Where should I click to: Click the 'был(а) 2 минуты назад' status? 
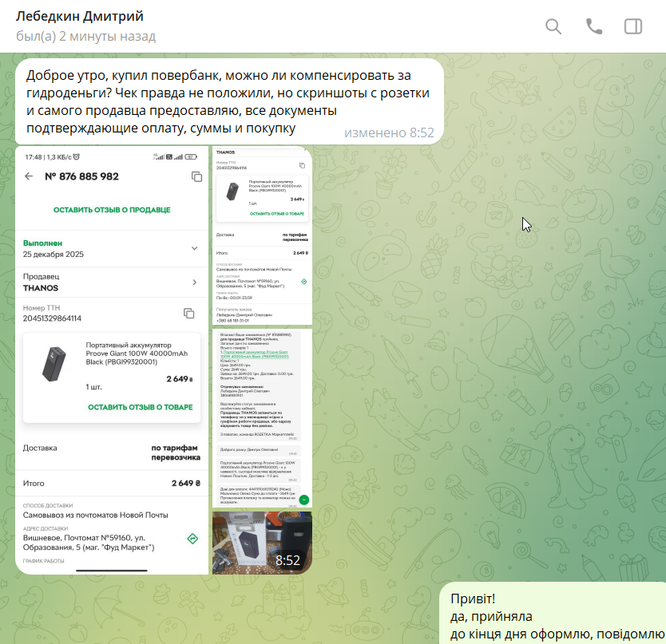(85, 37)
